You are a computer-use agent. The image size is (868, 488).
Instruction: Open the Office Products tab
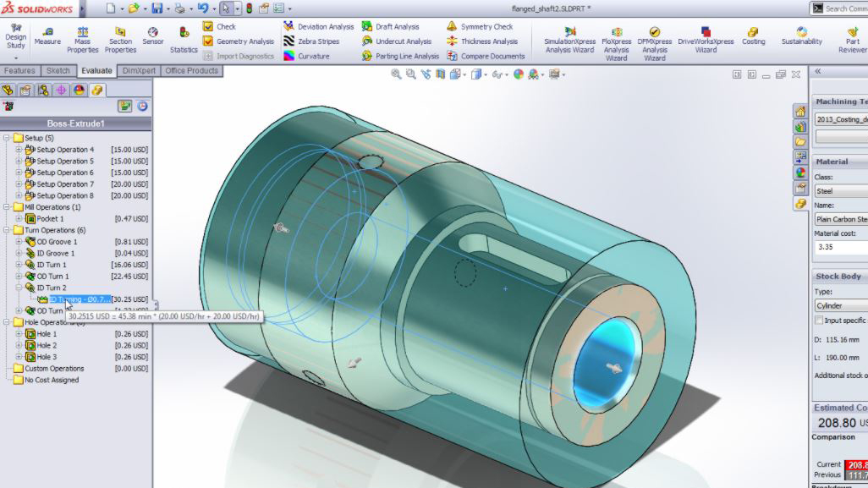pyautogui.click(x=191, y=71)
